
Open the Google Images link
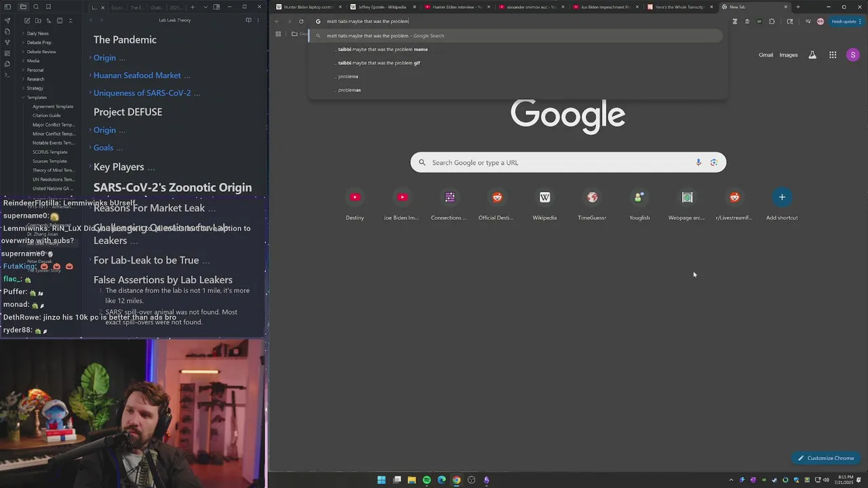click(788, 55)
